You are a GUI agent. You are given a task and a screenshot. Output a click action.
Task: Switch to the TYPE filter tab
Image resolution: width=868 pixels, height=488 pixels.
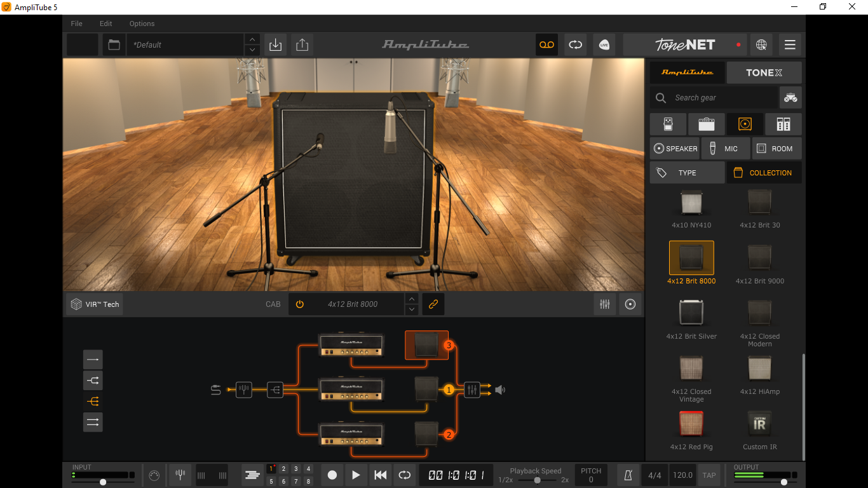[687, 173]
